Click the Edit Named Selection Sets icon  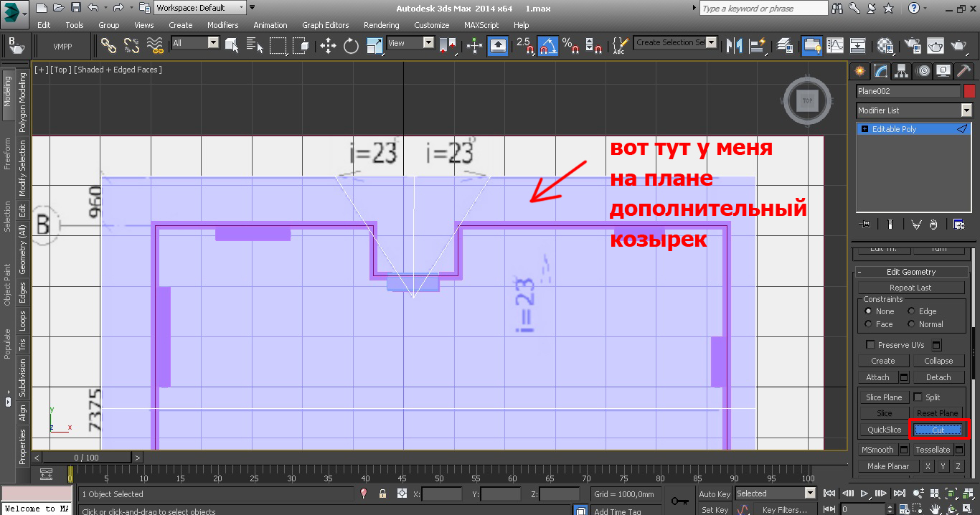click(x=621, y=46)
